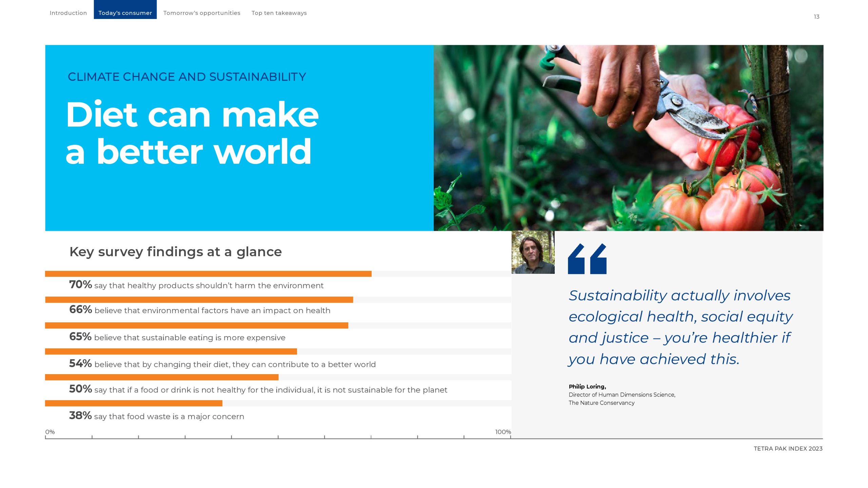This screenshot has height=488, width=868.
Task: Click Philip Loring's portrait photo
Action: [x=533, y=252]
